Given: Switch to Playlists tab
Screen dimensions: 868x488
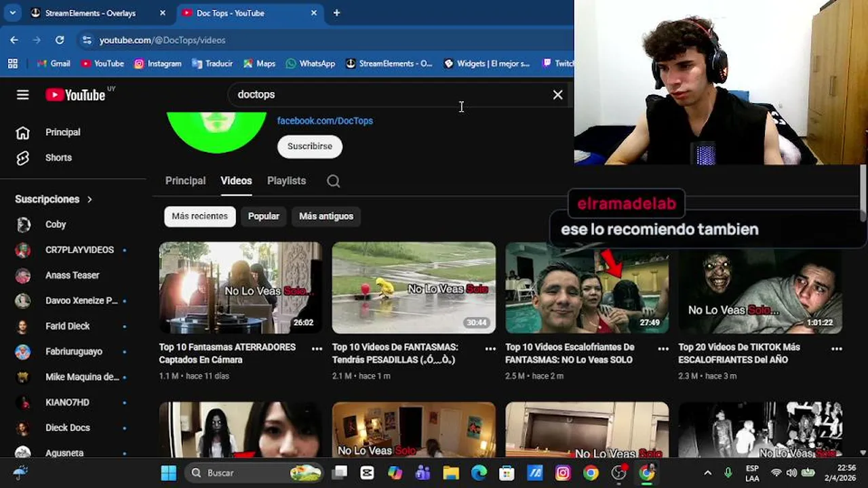Looking at the screenshot, I should [286, 181].
